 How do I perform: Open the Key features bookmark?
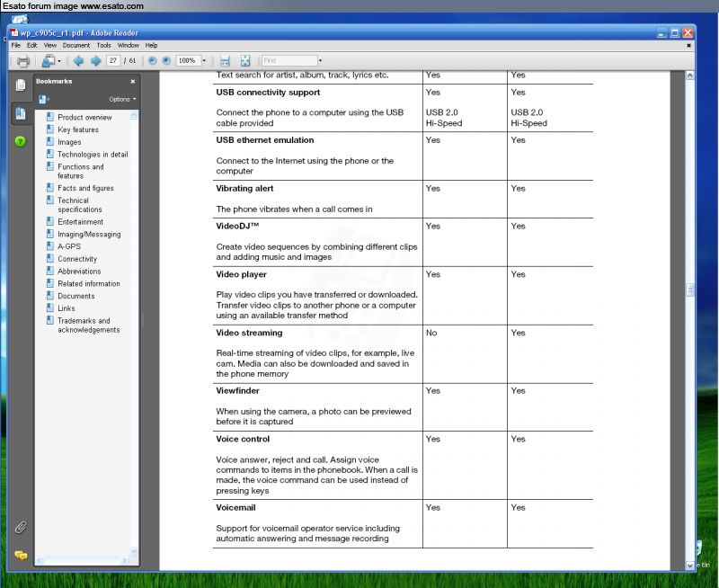point(78,129)
